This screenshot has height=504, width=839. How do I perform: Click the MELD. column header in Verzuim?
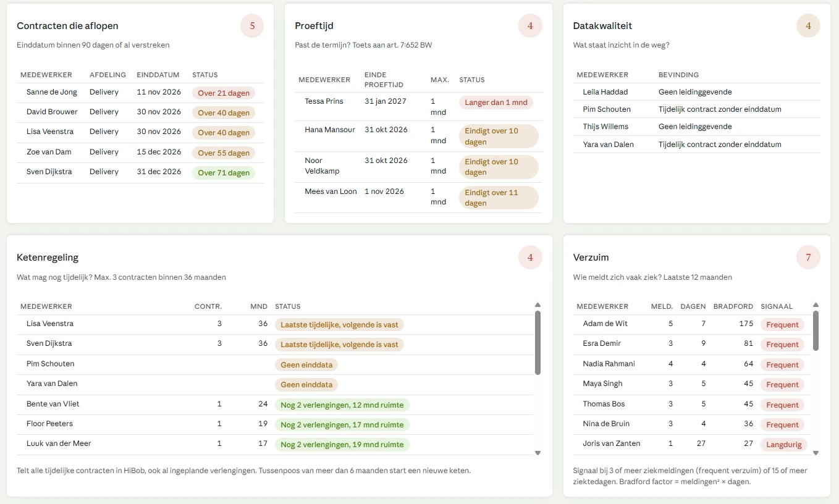click(x=662, y=306)
